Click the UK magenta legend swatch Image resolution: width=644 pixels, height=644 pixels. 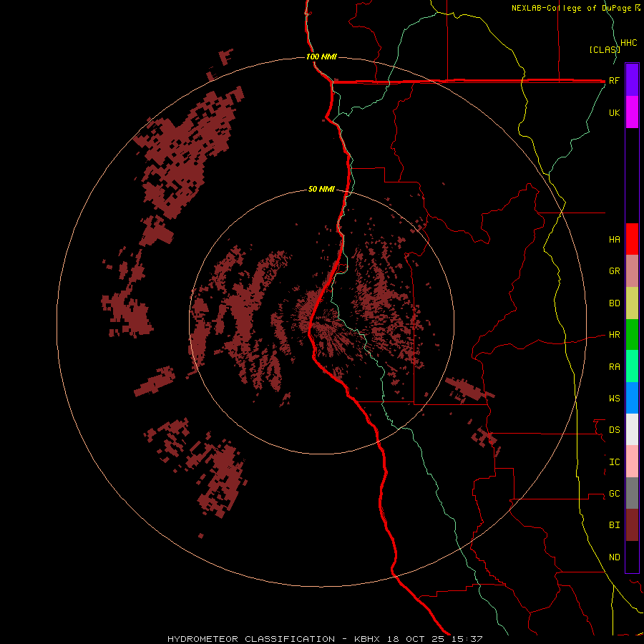[x=632, y=112]
